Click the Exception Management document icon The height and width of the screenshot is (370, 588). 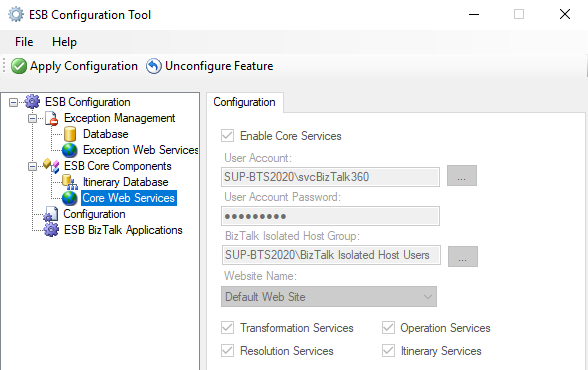pyautogui.click(x=52, y=118)
